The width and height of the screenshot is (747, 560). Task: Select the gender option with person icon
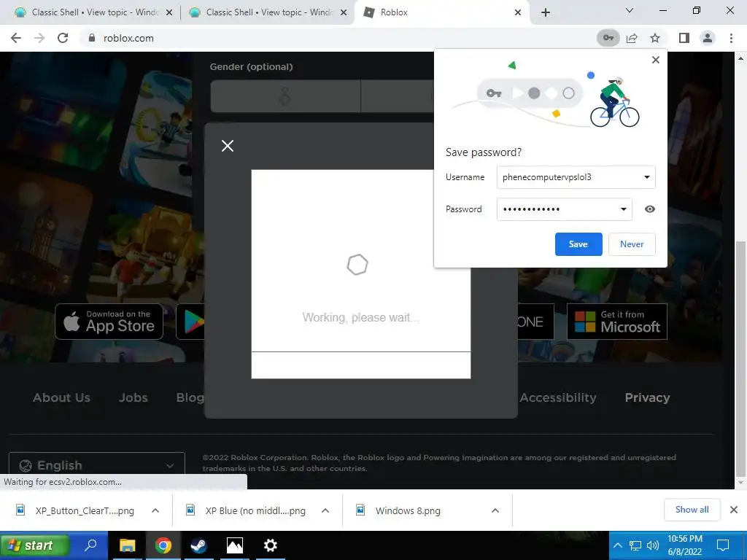coord(285,96)
